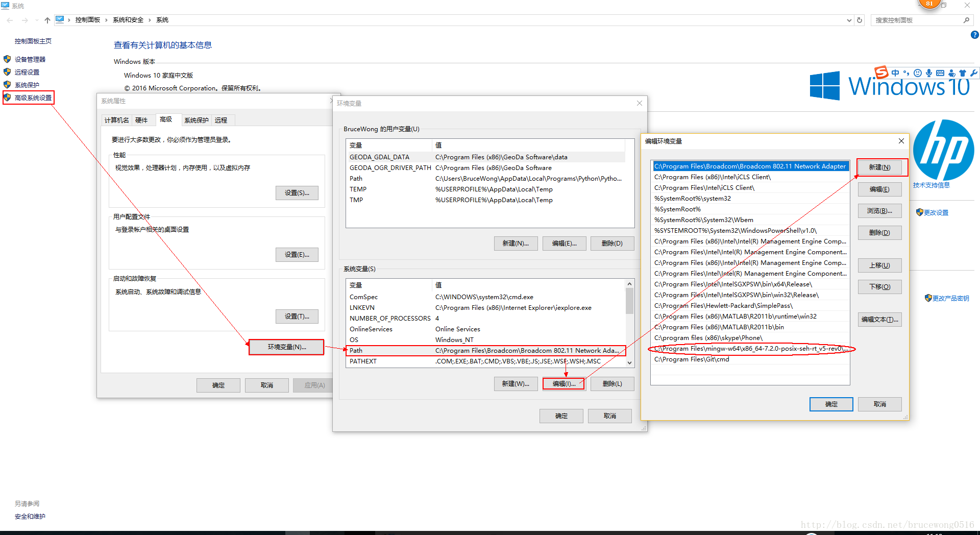
Task: Click the forward navigation arrow
Action: tap(24, 20)
